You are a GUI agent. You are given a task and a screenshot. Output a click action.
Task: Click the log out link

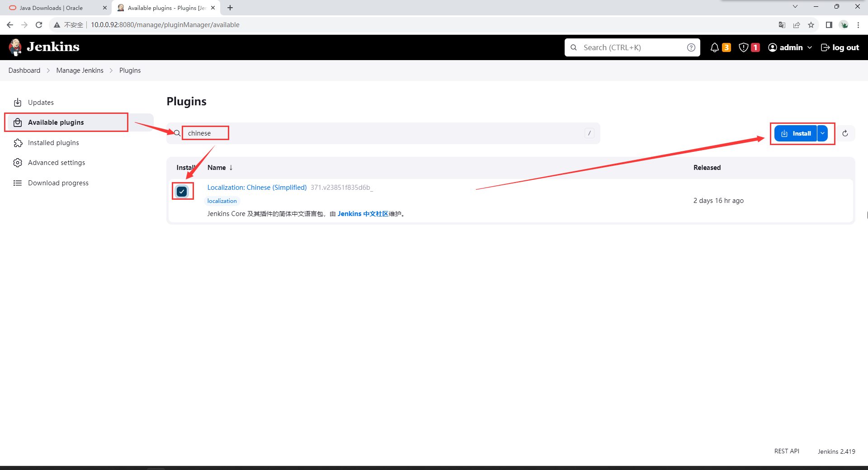point(840,47)
